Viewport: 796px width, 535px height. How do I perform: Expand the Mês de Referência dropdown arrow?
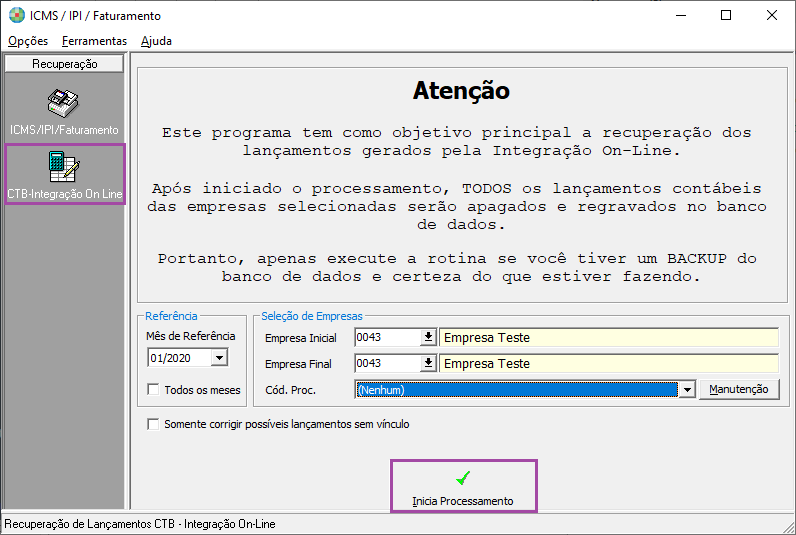click(x=219, y=358)
